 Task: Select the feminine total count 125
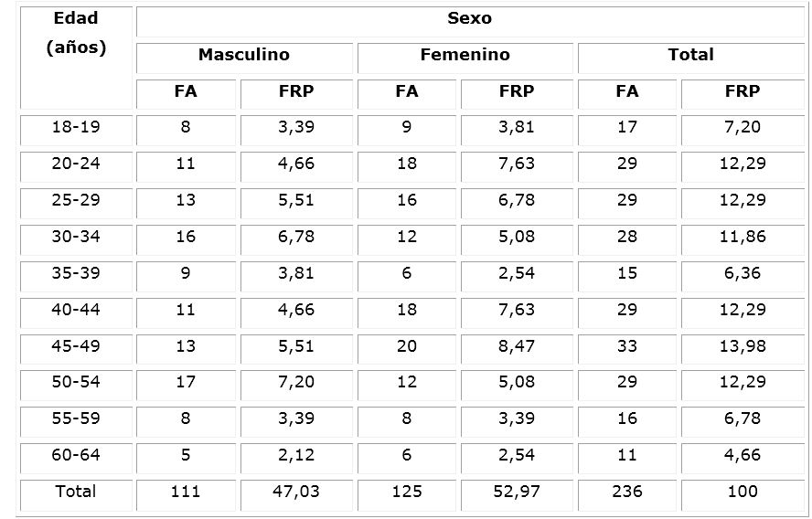click(x=407, y=492)
